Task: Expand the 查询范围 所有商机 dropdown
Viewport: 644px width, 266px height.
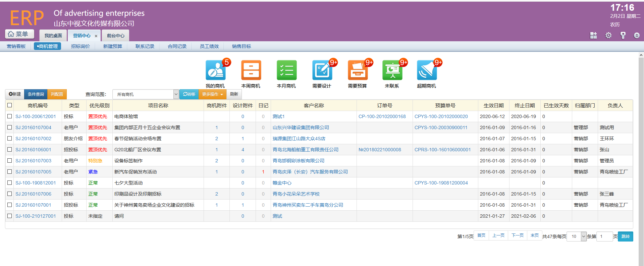Action: [x=146, y=94]
